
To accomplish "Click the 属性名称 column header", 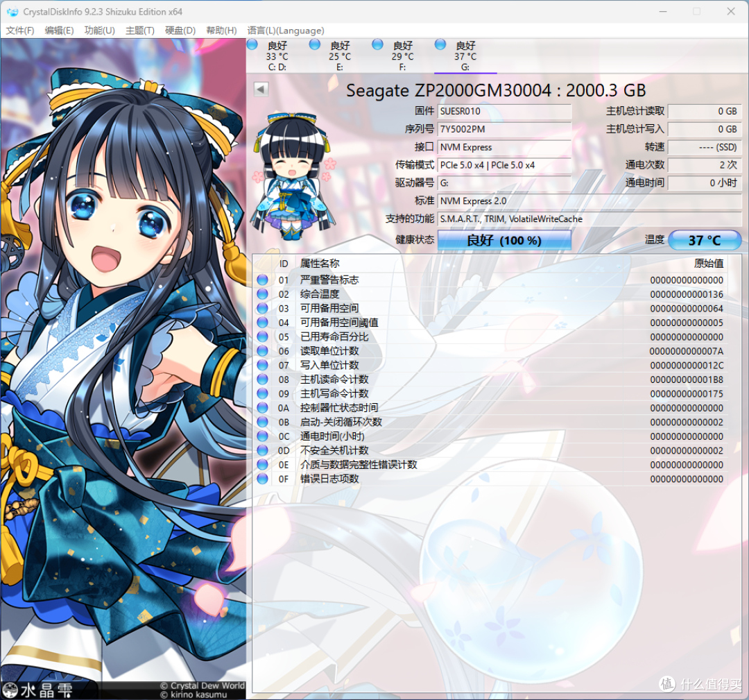I will point(320,263).
